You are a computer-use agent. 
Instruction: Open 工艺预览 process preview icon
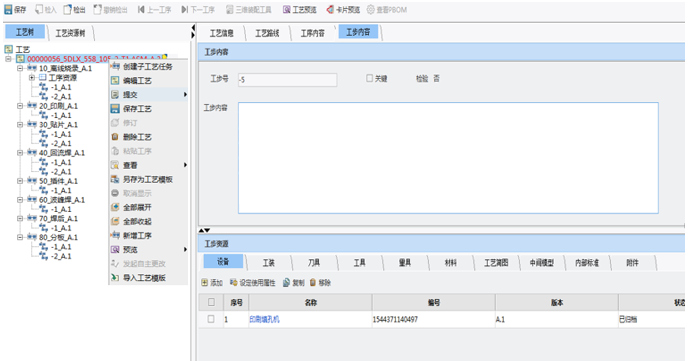pos(286,9)
